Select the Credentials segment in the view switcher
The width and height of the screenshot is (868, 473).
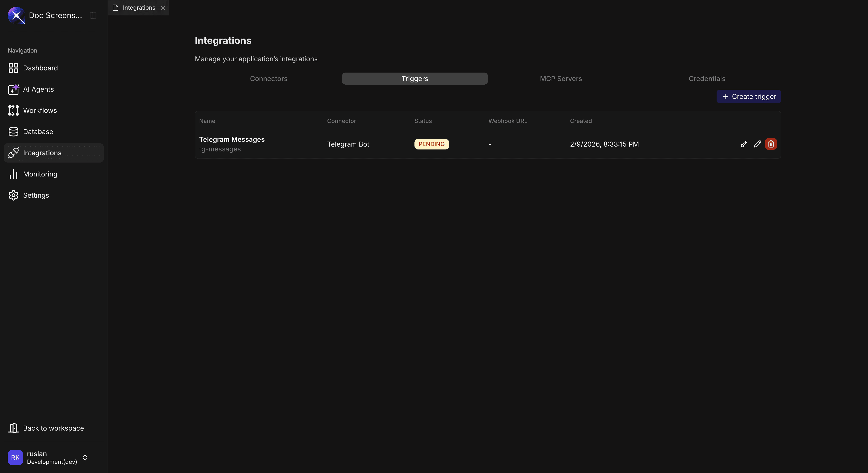click(707, 79)
